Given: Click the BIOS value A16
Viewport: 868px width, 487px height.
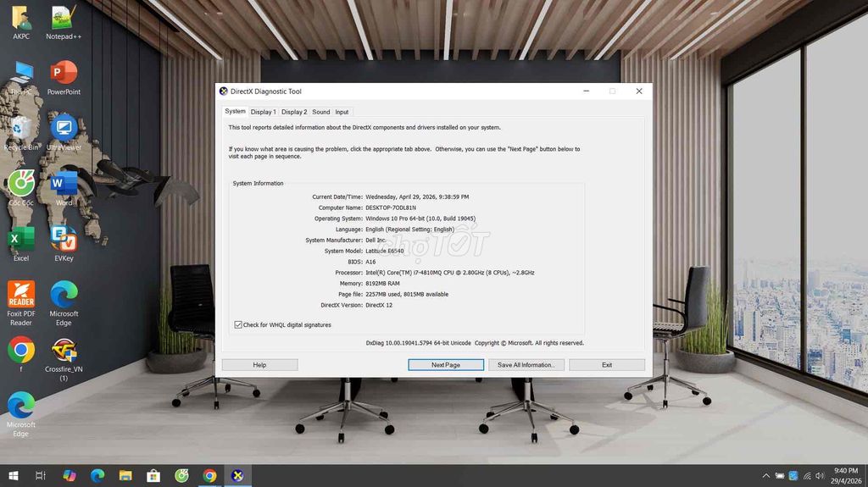Looking at the screenshot, I should (x=370, y=262).
